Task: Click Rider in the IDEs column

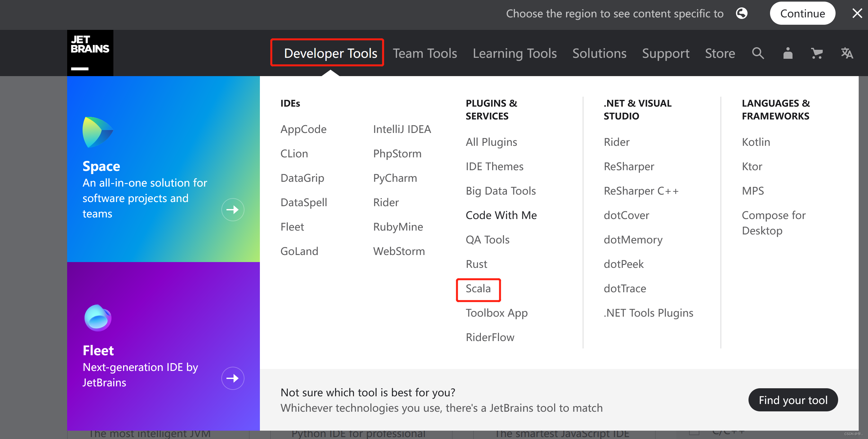Action: pos(386,202)
